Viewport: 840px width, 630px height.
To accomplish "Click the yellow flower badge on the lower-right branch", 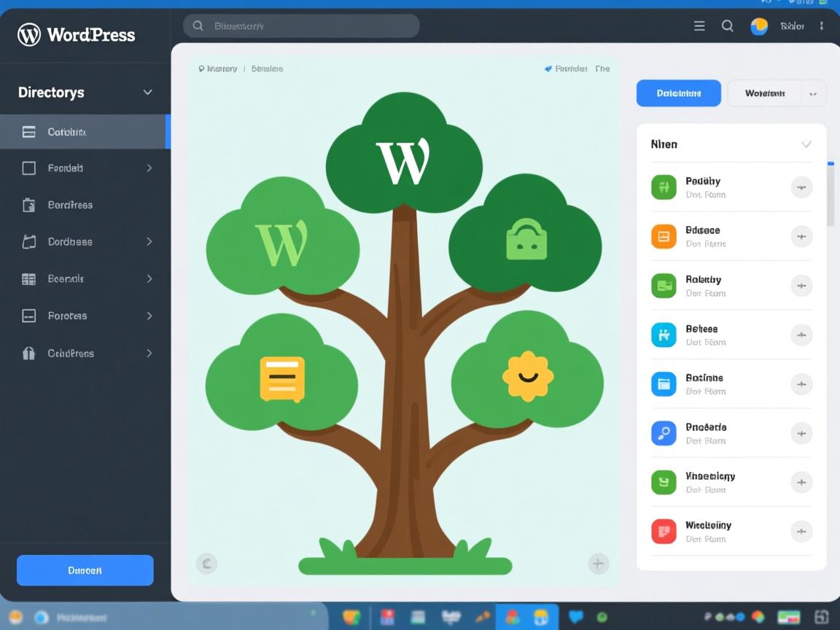I will (x=526, y=376).
